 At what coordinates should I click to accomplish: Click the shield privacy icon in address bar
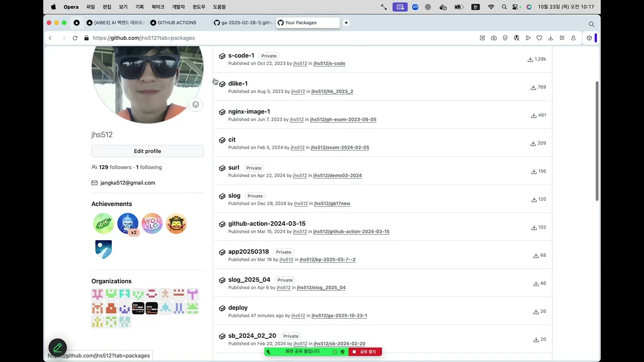[505, 38]
